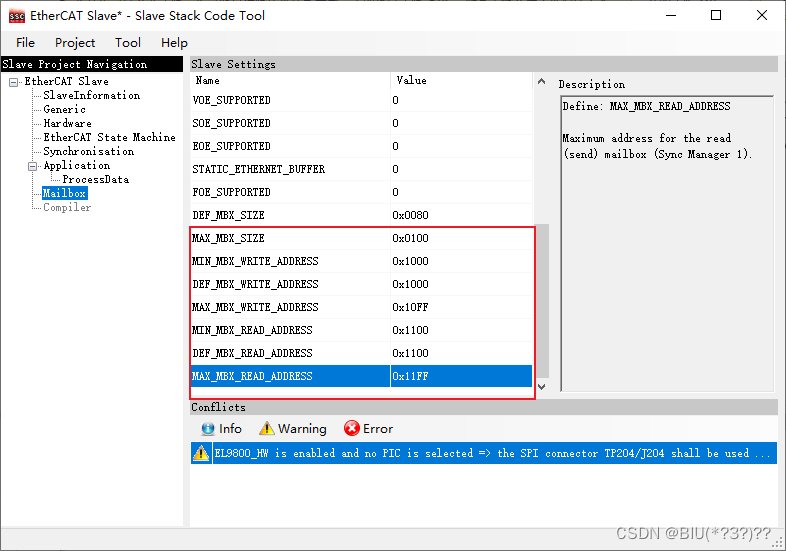Select Generic in the navigation tree
The width and height of the screenshot is (786, 551).
click(64, 109)
